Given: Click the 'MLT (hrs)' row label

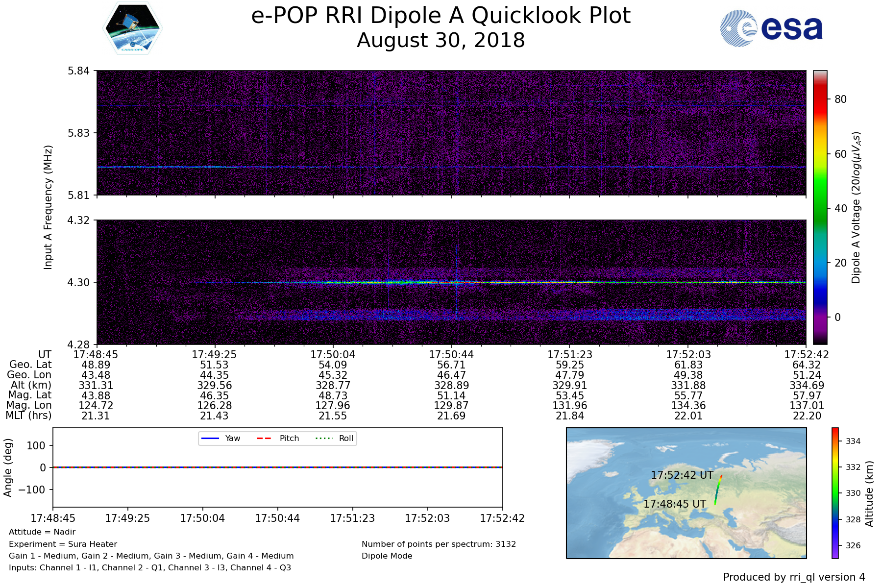Looking at the screenshot, I should coord(28,416).
